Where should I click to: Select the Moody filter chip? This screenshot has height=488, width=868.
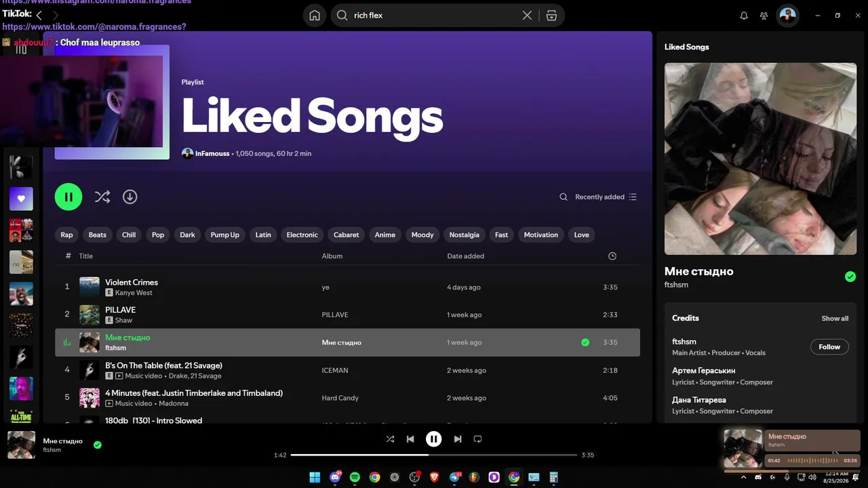(422, 235)
